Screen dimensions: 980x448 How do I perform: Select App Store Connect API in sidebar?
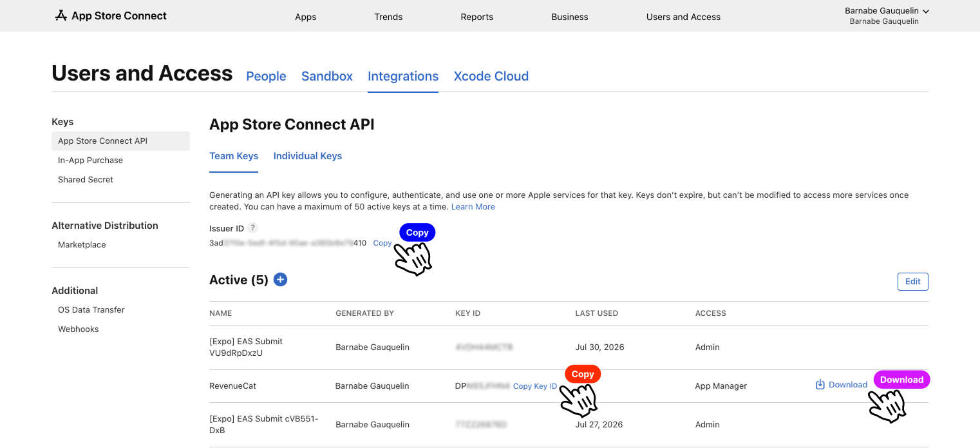(x=120, y=141)
